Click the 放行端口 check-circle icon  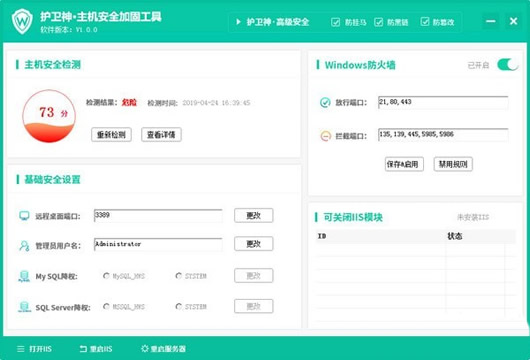point(325,102)
